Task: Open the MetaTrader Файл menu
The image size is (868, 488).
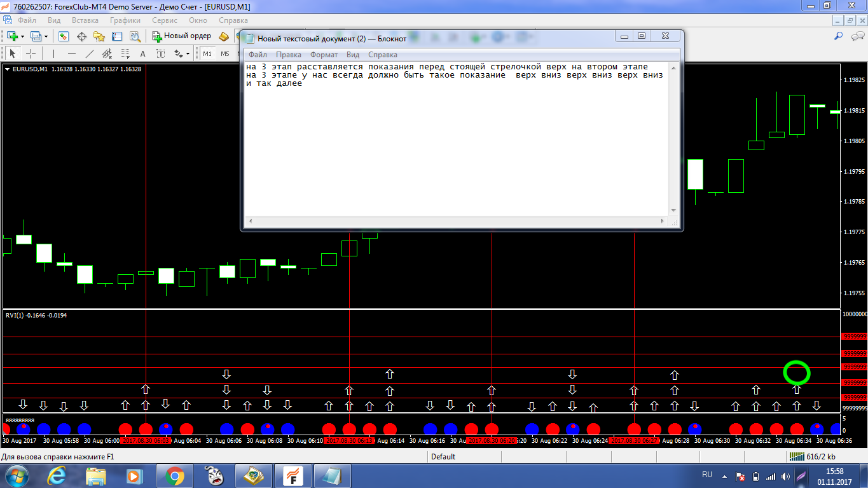Action: click(27, 20)
